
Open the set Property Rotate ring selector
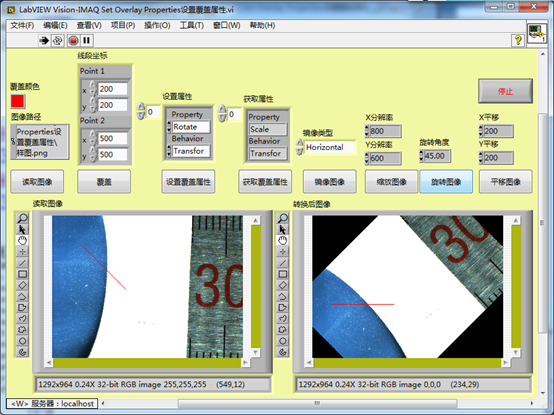click(191, 127)
